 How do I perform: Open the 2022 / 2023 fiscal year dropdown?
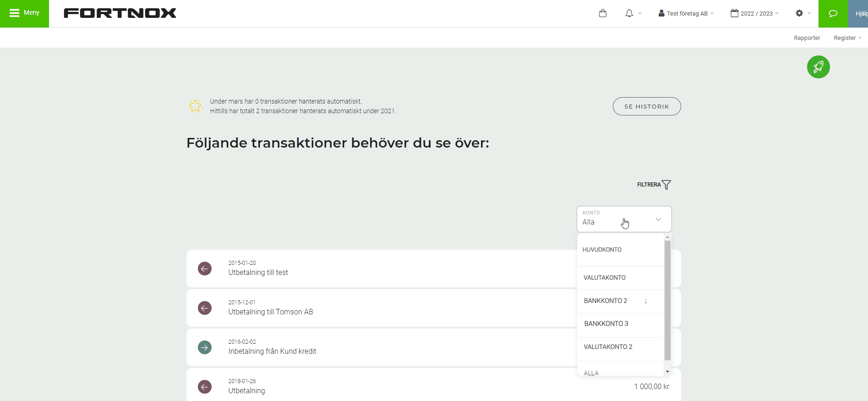click(x=755, y=13)
